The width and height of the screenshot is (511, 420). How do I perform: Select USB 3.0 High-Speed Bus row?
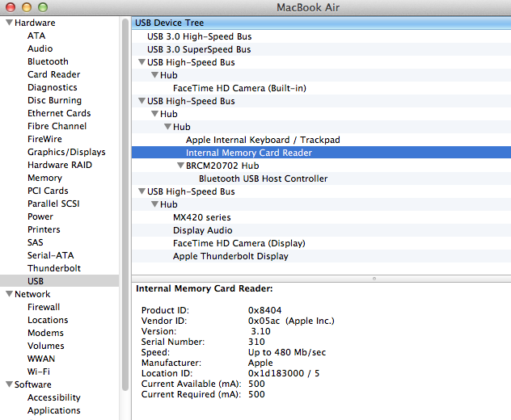(321, 36)
